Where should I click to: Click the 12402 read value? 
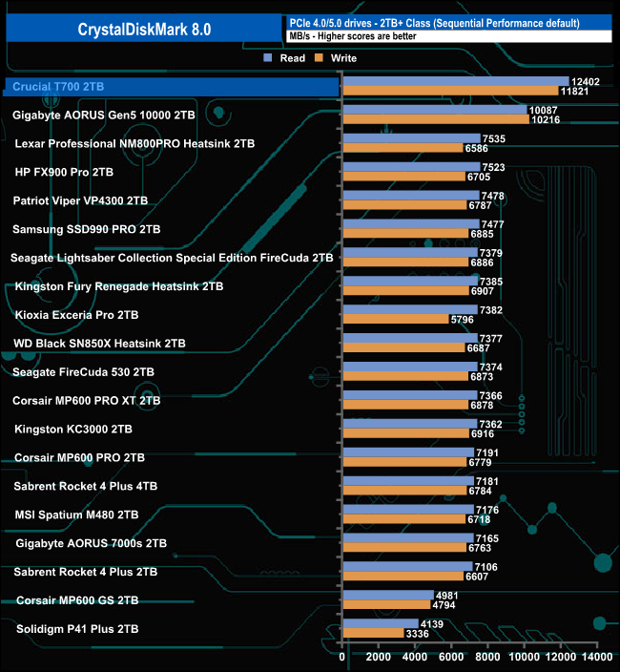[586, 81]
